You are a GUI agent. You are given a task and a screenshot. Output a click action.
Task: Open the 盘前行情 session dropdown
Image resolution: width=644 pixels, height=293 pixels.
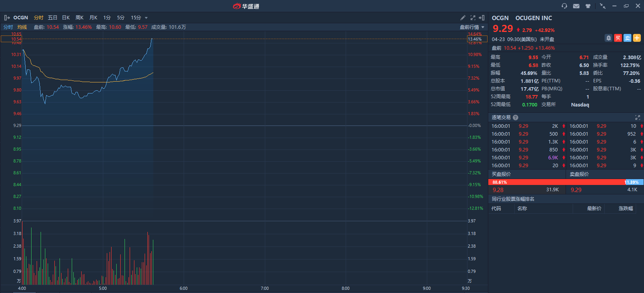coord(472,27)
